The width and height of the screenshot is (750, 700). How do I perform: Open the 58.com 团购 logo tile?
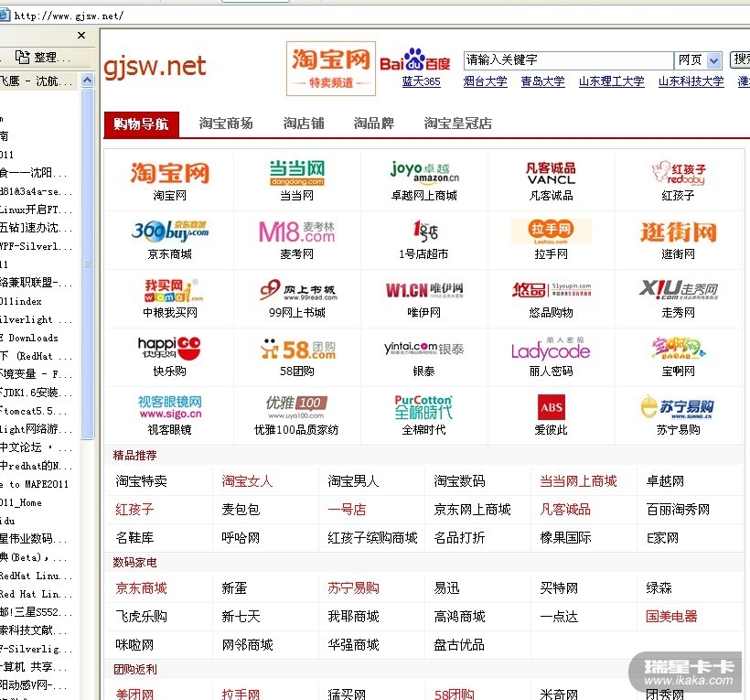[297, 349]
